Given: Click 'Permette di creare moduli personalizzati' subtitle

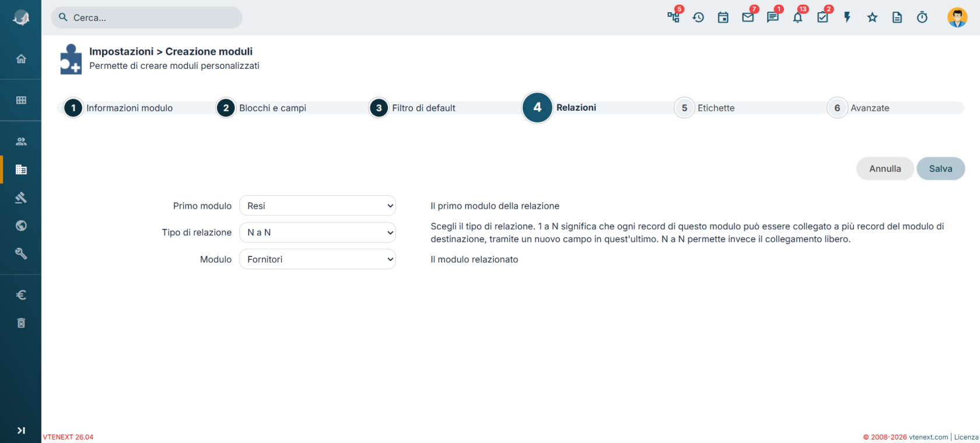Looking at the screenshot, I should [x=174, y=66].
